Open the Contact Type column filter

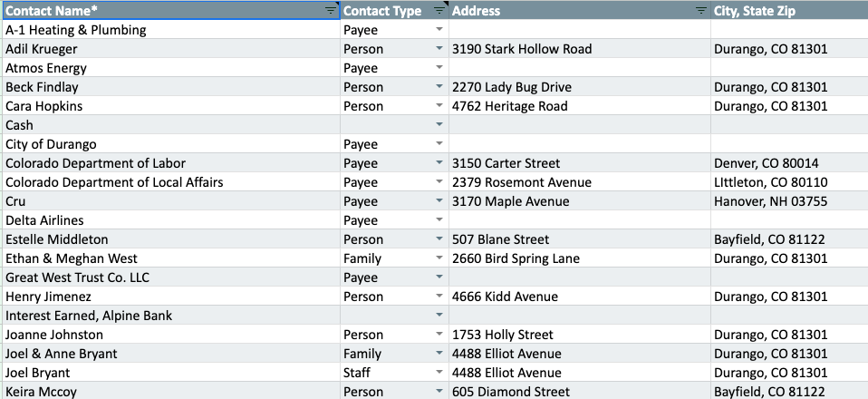[x=439, y=11]
